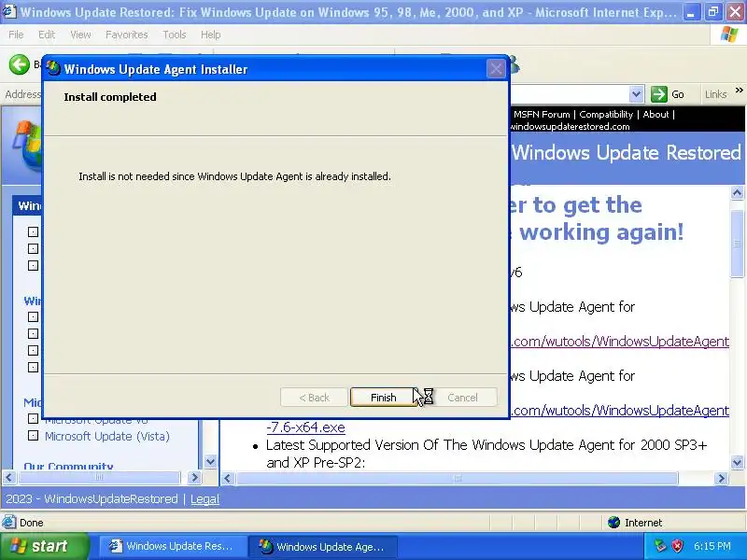Click the red security shield tray icon
The width and height of the screenshot is (747, 560).
(x=677, y=546)
